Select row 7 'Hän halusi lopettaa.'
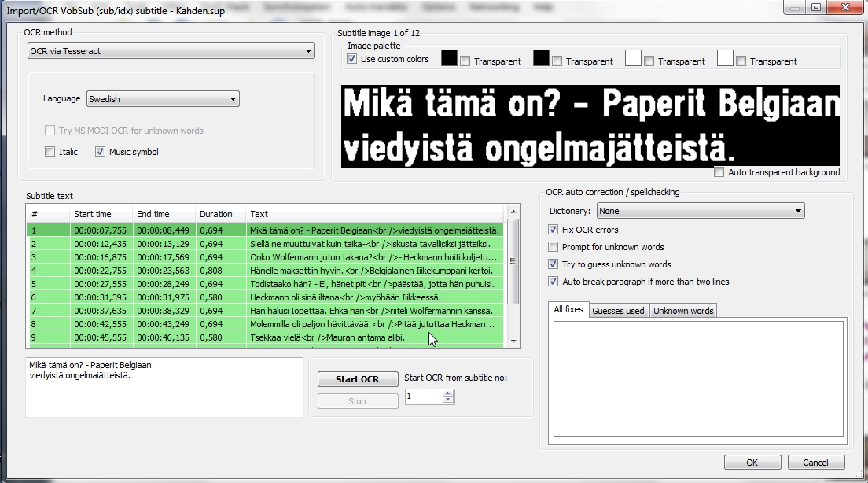868x483 pixels. pos(265,310)
